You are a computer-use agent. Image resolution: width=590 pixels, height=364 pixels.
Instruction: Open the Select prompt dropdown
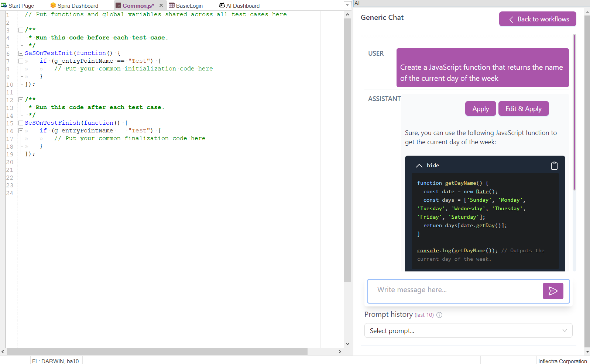tap(468, 331)
